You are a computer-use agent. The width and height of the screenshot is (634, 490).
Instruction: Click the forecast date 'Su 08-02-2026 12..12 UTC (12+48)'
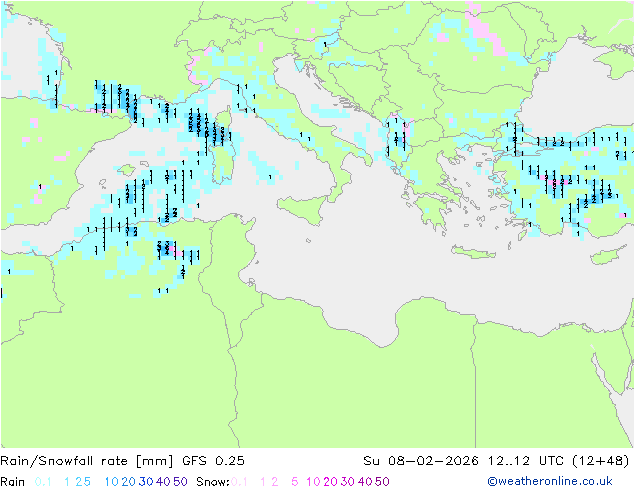coord(496,460)
